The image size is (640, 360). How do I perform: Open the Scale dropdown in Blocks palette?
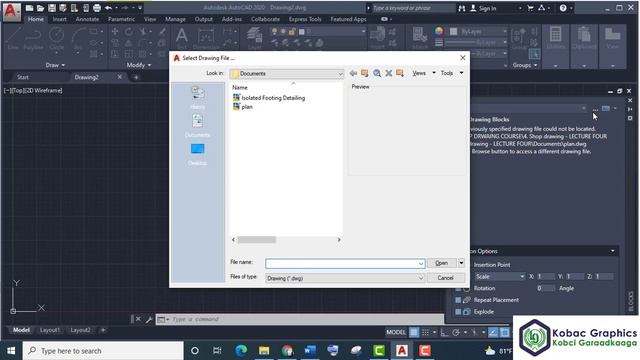(500, 277)
